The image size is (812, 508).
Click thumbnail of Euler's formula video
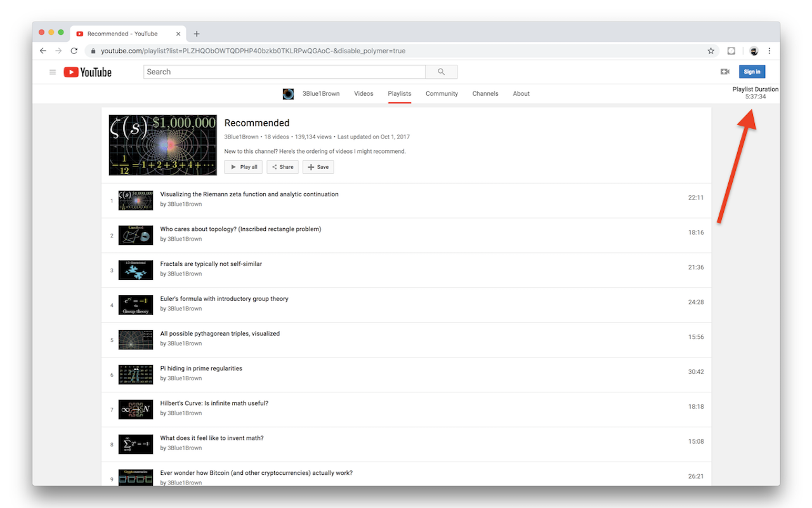tap(136, 305)
